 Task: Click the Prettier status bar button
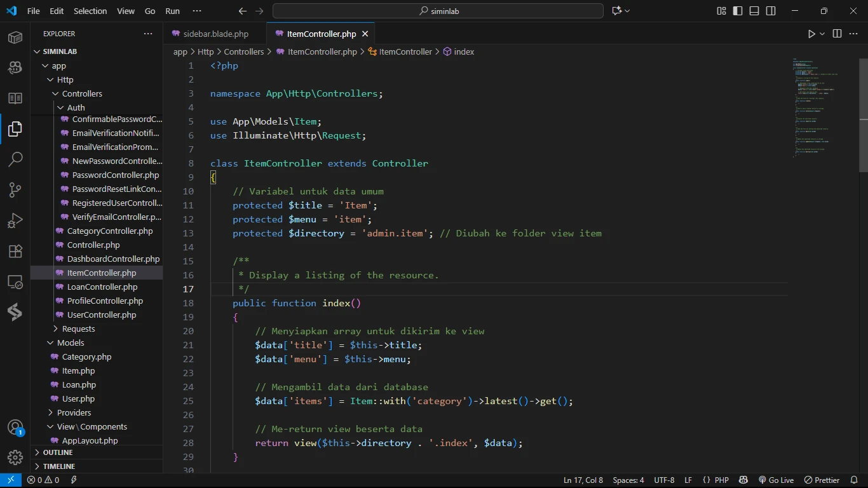(x=822, y=480)
